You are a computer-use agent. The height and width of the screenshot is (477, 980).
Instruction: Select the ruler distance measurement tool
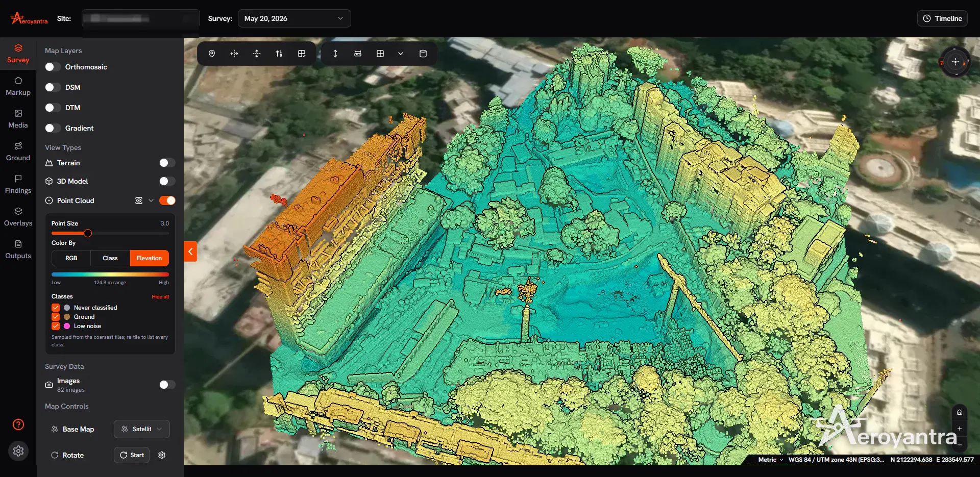[x=358, y=54]
